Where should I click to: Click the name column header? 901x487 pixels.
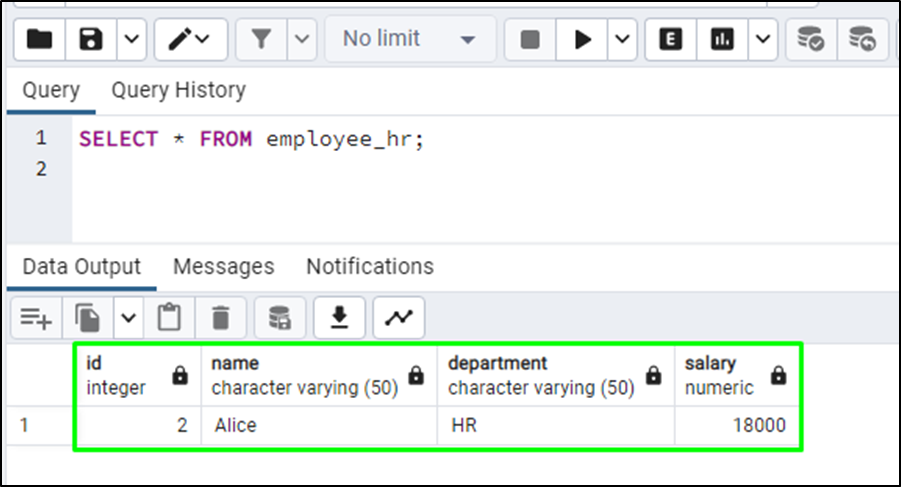click(x=319, y=376)
